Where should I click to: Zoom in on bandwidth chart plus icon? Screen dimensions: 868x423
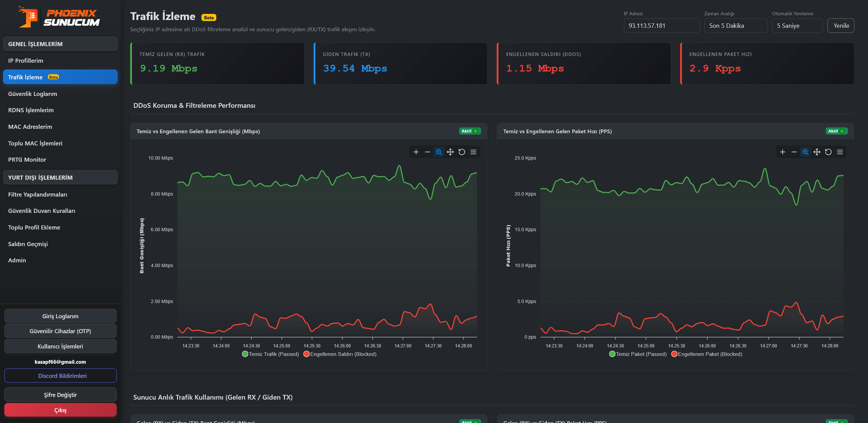(416, 152)
